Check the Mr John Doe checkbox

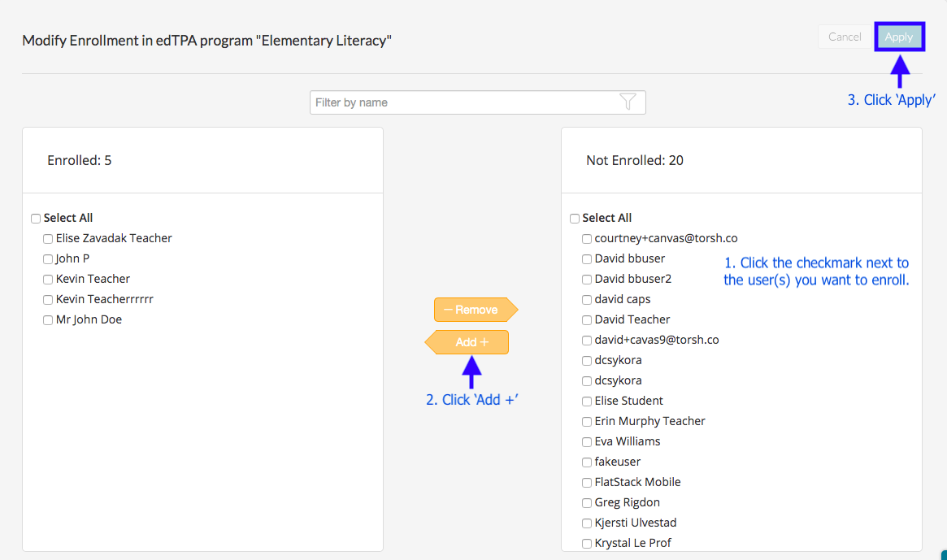point(48,320)
